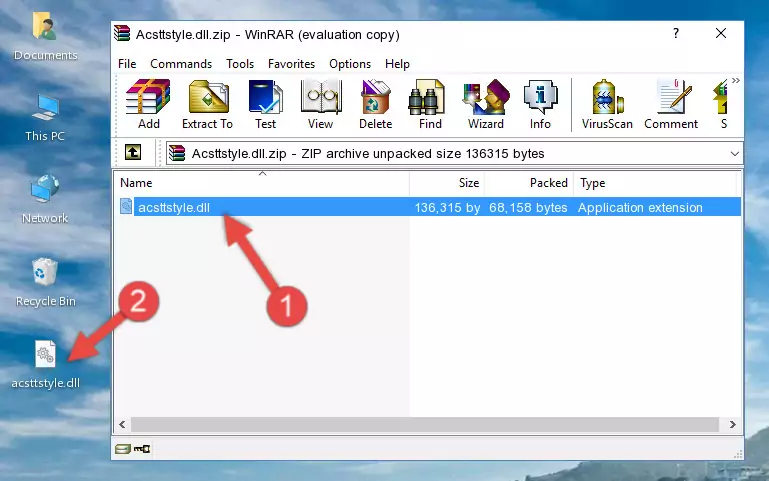769x481 pixels.
Task: Select the Documents desktop icon
Action: [x=45, y=37]
